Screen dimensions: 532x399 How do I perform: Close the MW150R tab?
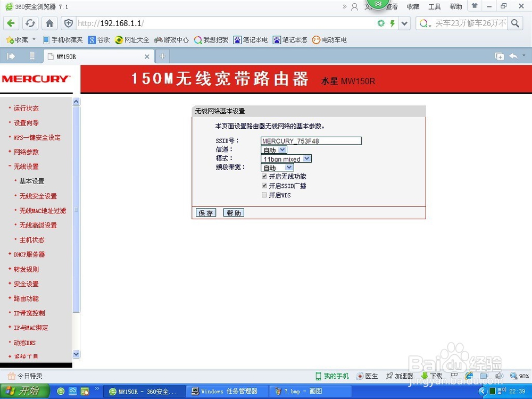(147, 57)
